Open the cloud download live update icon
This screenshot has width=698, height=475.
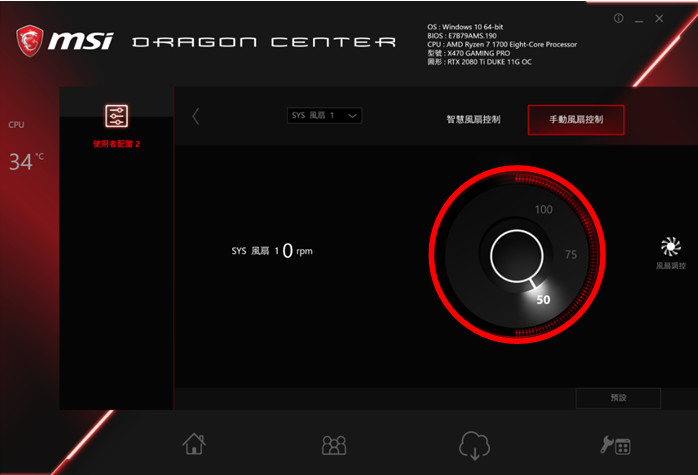[475, 445]
